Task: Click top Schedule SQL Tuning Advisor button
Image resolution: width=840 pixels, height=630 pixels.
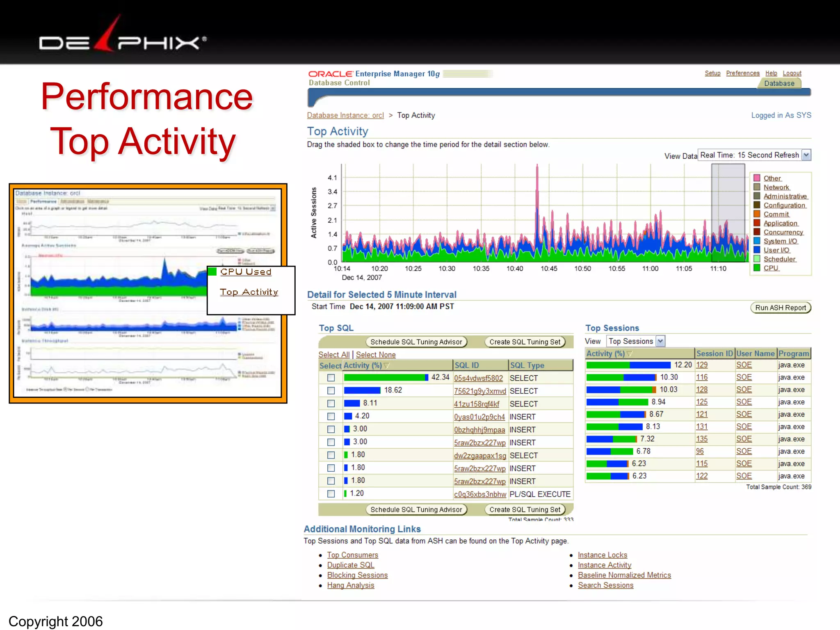Action: click(x=416, y=342)
